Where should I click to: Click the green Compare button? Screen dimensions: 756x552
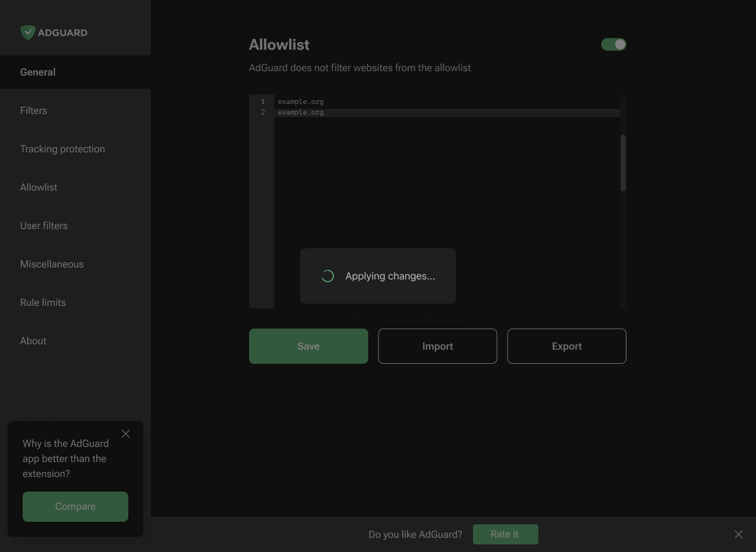(75, 507)
